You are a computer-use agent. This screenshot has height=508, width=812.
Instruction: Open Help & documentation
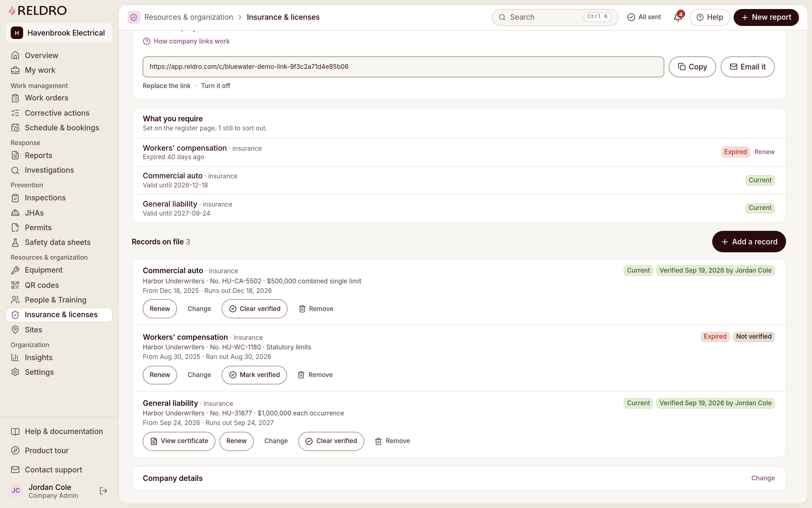click(x=59, y=432)
